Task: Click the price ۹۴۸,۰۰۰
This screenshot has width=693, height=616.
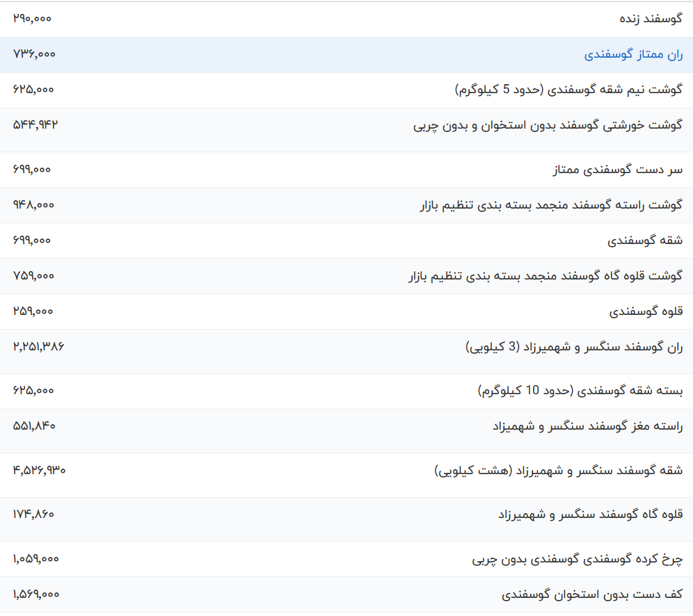Action: [x=33, y=205]
